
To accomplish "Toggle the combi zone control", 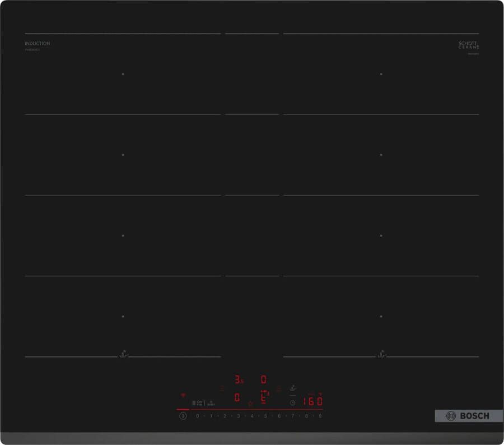I will click(x=197, y=402).
